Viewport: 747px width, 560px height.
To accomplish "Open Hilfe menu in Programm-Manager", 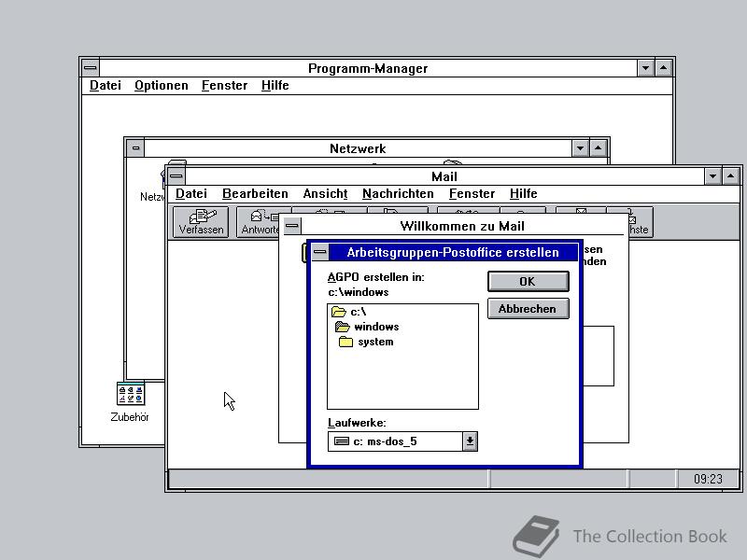I will 275,85.
